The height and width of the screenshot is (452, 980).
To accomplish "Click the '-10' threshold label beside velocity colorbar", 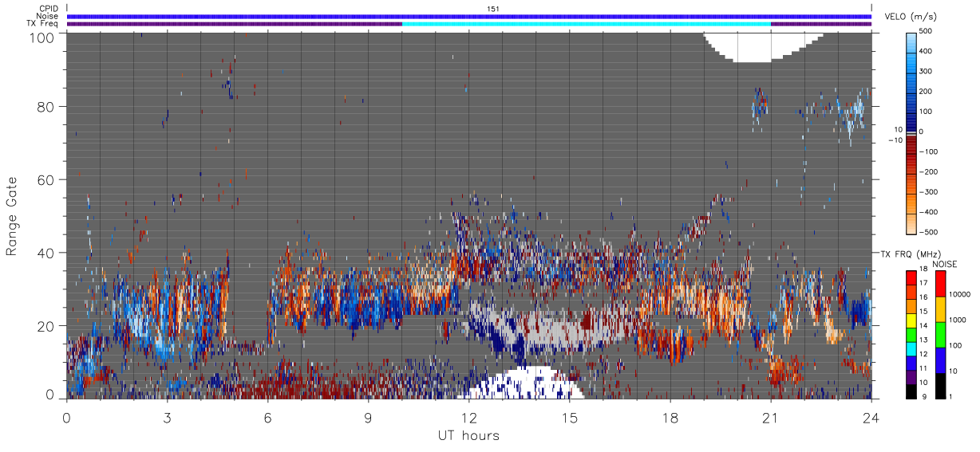I will pyautogui.click(x=894, y=140).
